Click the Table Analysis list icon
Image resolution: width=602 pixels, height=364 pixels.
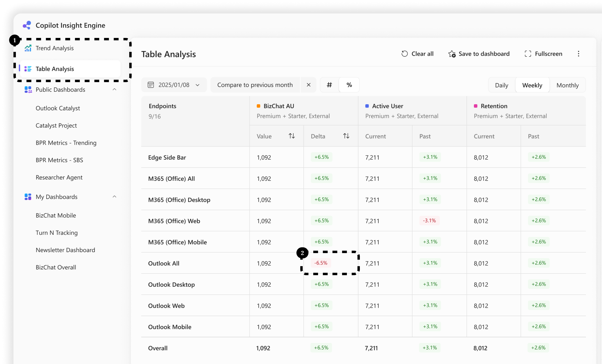pyautogui.click(x=28, y=69)
